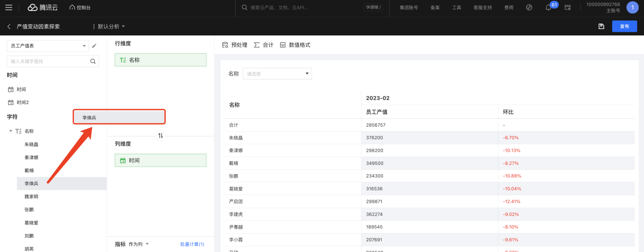The width and height of the screenshot is (644, 252).
Task: Click the 快捷键 shortcut hint
Action: [373, 7]
